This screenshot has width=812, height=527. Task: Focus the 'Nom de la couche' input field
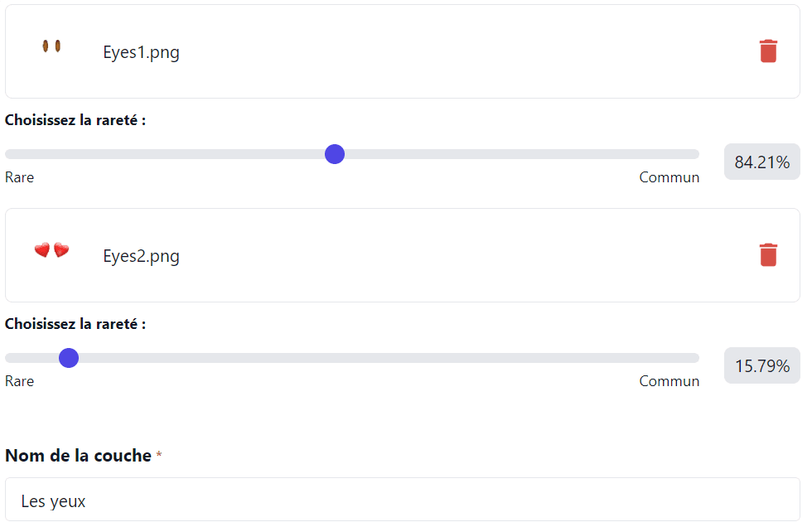(x=402, y=500)
